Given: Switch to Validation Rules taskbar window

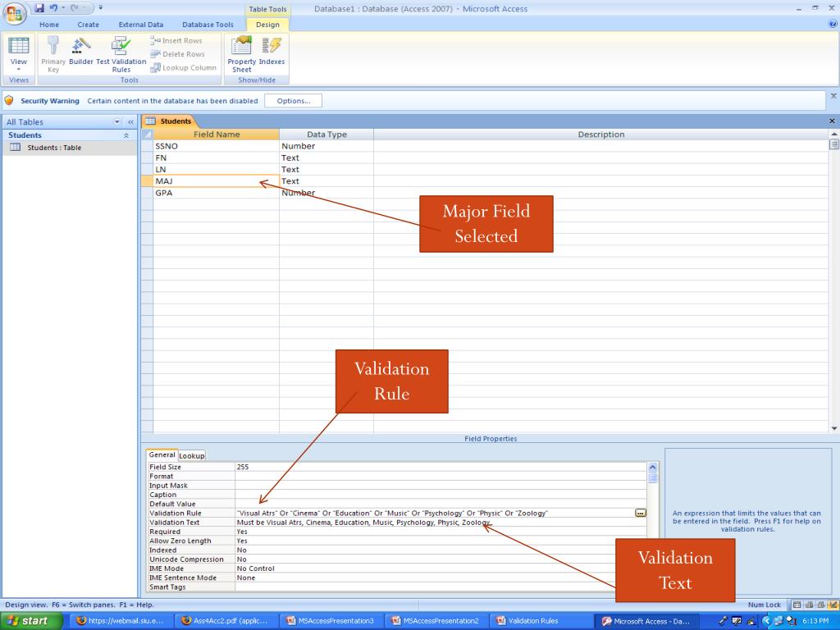Looking at the screenshot, I should (541, 622).
